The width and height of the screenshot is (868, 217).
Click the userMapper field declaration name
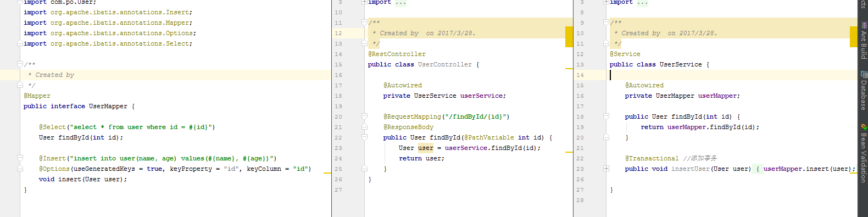(717, 96)
